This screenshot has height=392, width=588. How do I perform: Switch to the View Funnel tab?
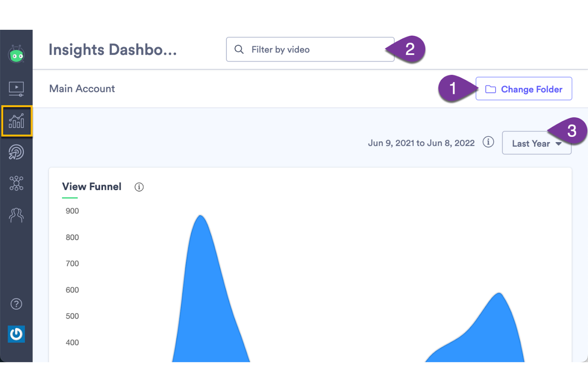tap(91, 187)
